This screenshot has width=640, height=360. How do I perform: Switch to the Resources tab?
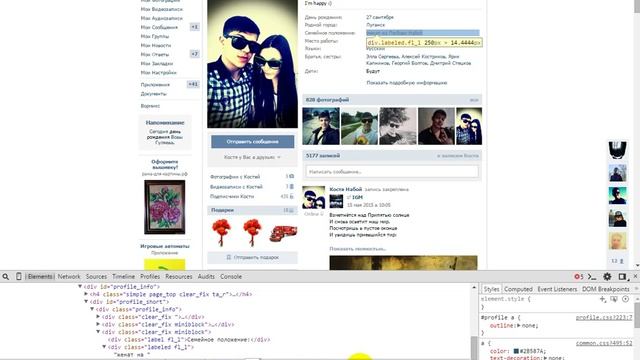pyautogui.click(x=179, y=276)
